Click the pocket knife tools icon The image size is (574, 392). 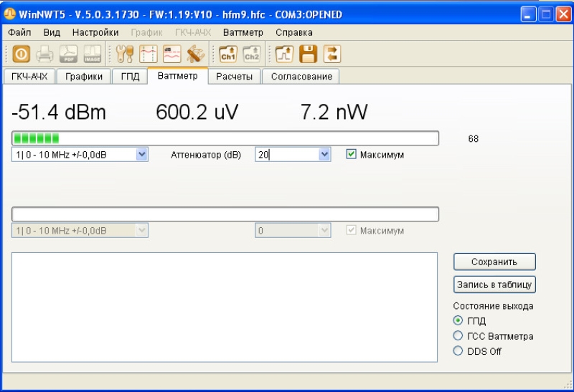coord(195,54)
